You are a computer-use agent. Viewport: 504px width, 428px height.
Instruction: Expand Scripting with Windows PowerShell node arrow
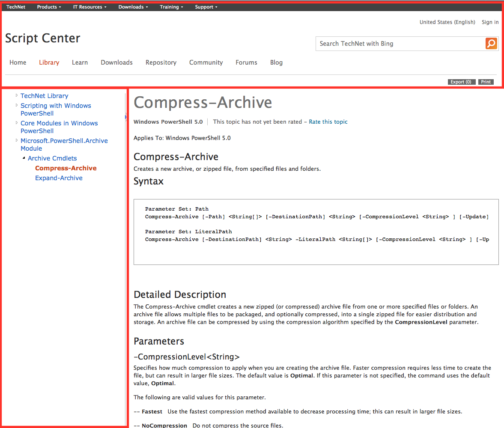click(17, 105)
